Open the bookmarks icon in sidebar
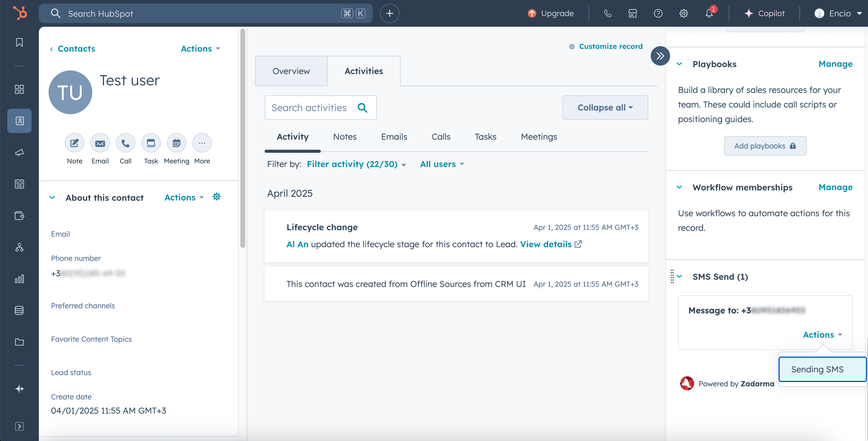Screen dimensions: 868x441 point(19,43)
